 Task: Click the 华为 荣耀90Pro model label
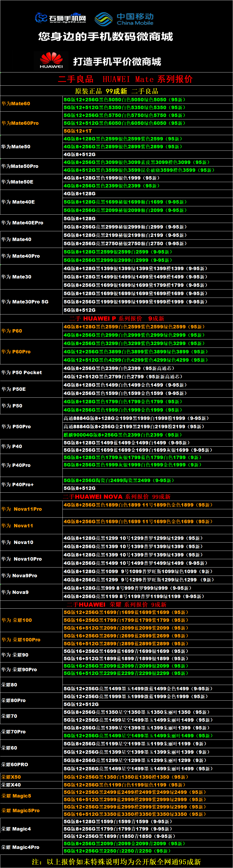(x=19, y=670)
